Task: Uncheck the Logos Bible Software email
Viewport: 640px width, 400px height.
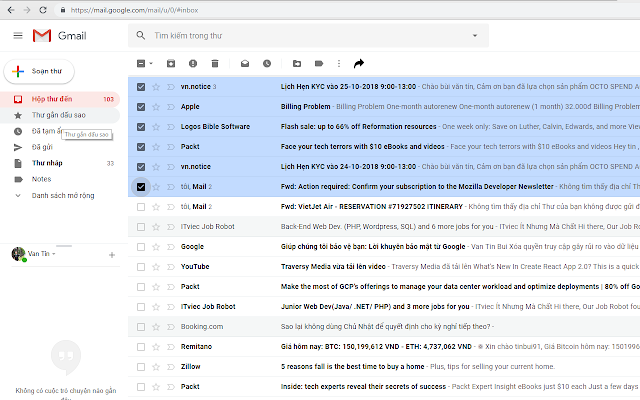Action: click(141, 127)
